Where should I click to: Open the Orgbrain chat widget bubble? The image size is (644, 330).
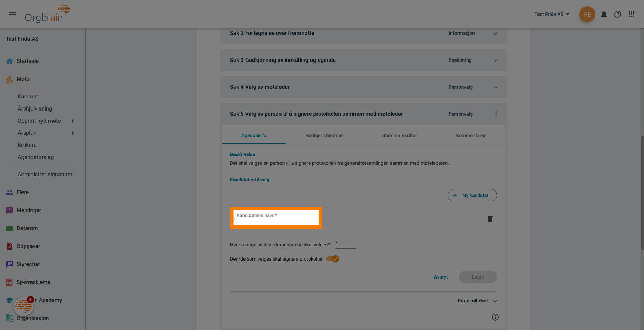click(24, 306)
